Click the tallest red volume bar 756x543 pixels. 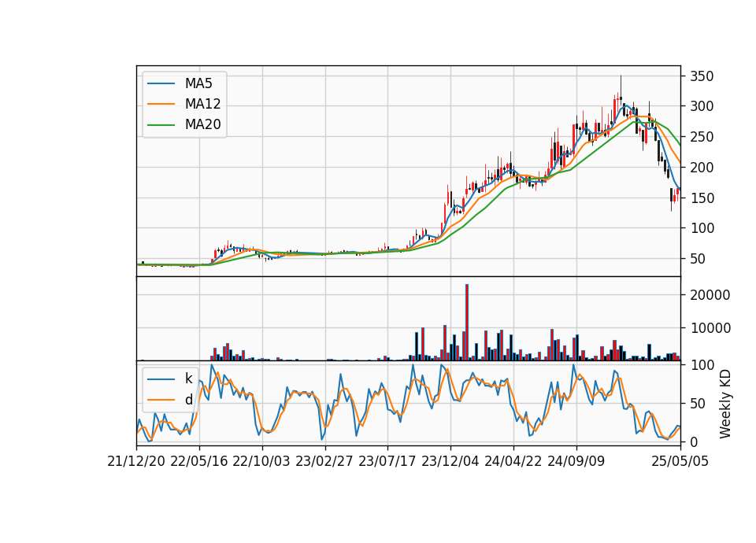(467, 323)
